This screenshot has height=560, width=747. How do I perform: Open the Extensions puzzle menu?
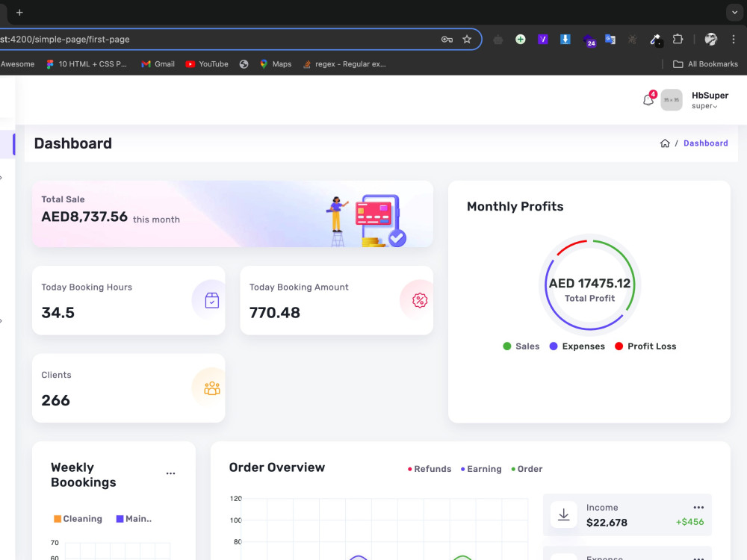(x=678, y=40)
